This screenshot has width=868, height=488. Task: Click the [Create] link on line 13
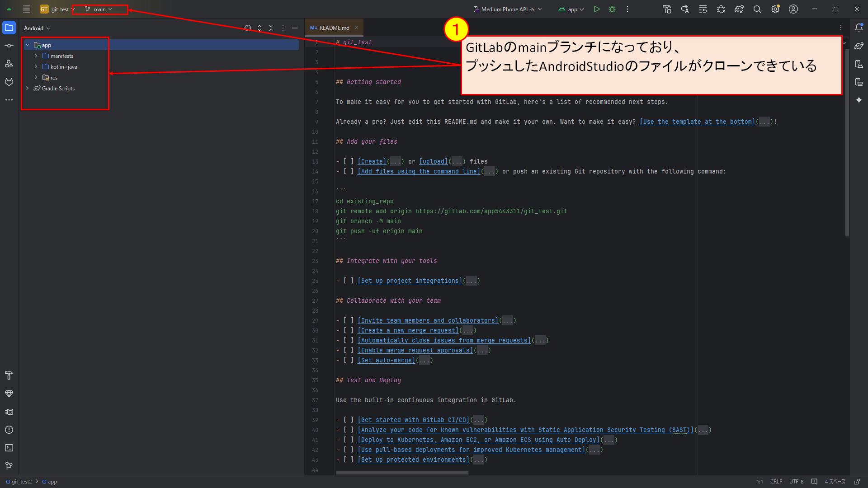(372, 161)
